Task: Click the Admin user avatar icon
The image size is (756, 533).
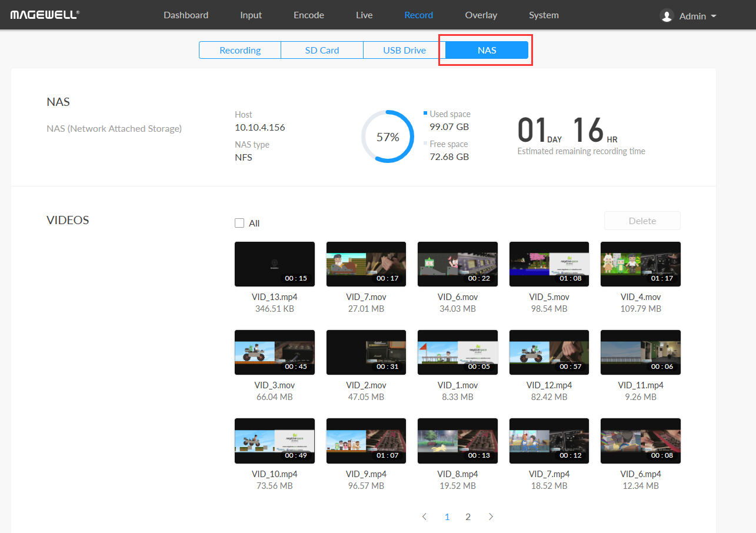Action: (x=667, y=16)
